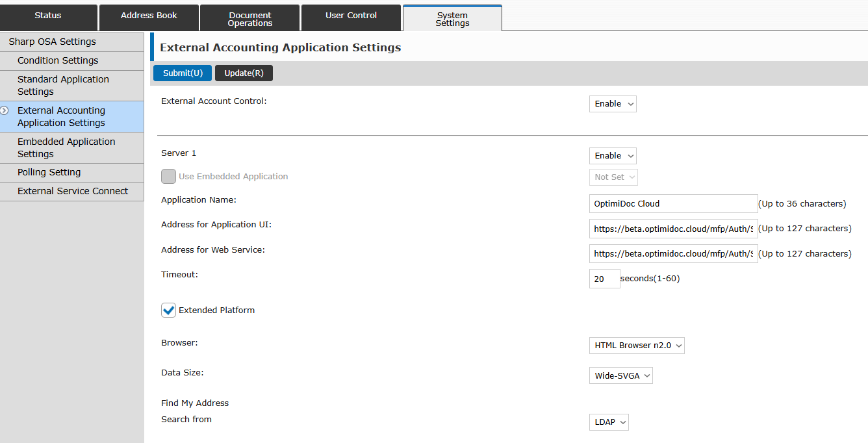Open the External Account Control dropdown
The width and height of the screenshot is (868, 443).
tap(613, 104)
